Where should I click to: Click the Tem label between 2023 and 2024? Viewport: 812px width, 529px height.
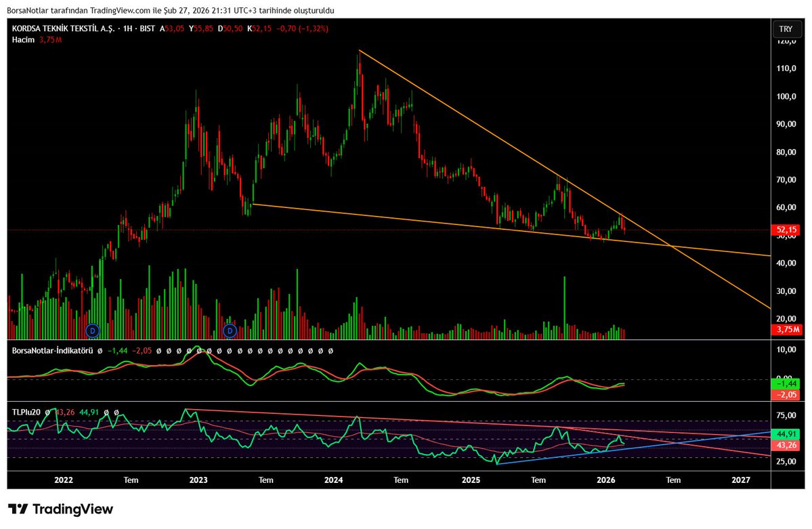(x=266, y=480)
